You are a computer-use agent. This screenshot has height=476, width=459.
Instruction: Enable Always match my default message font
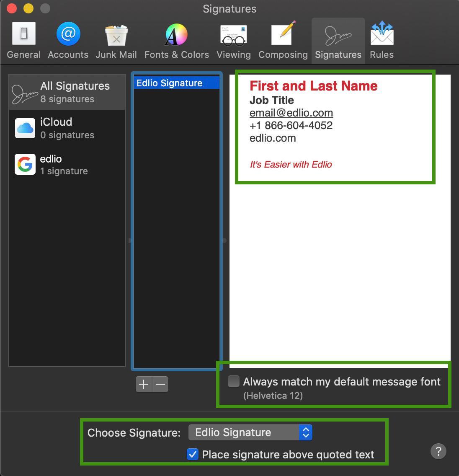[x=234, y=382]
